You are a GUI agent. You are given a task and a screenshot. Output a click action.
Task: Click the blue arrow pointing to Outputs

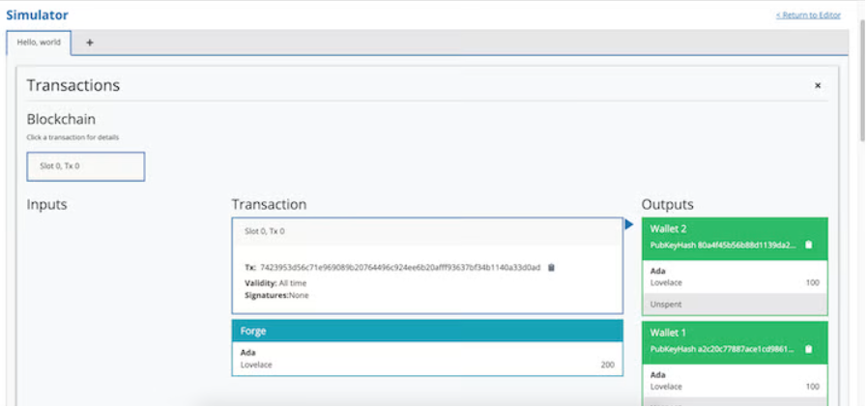(x=628, y=224)
